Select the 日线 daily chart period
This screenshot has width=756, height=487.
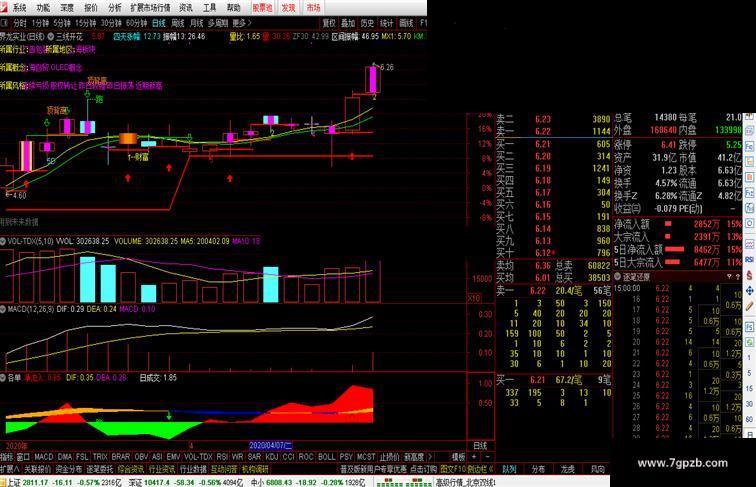point(159,23)
